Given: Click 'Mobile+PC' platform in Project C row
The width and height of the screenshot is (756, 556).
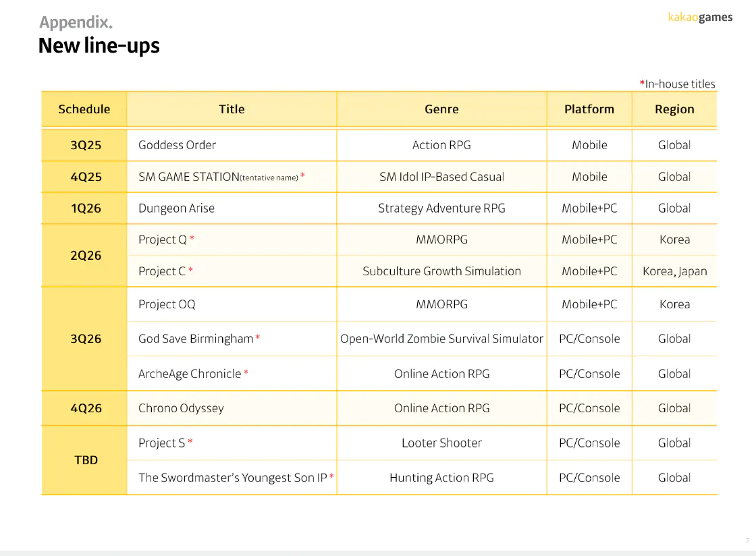Looking at the screenshot, I should (x=589, y=271).
